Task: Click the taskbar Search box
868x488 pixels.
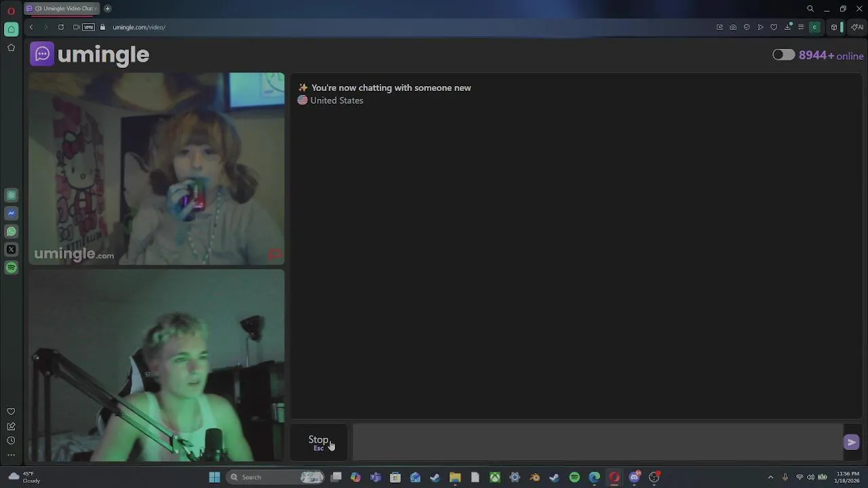Action: point(277,477)
